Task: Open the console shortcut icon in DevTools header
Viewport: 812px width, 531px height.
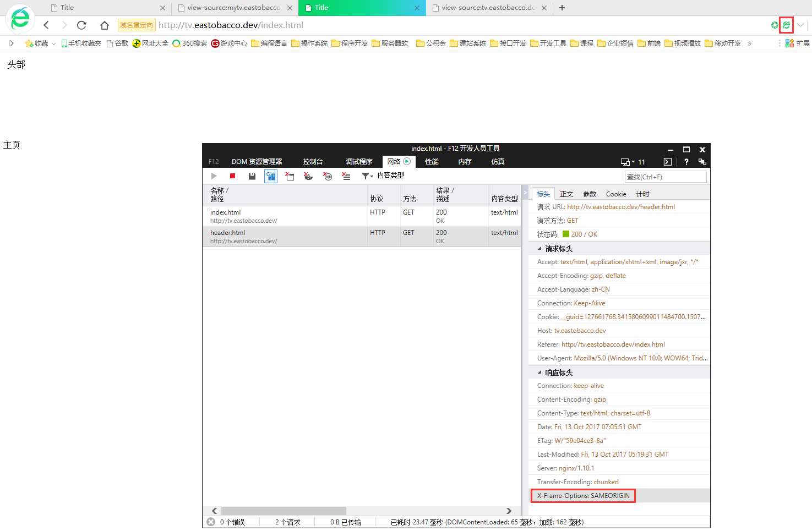Action: click(x=667, y=162)
